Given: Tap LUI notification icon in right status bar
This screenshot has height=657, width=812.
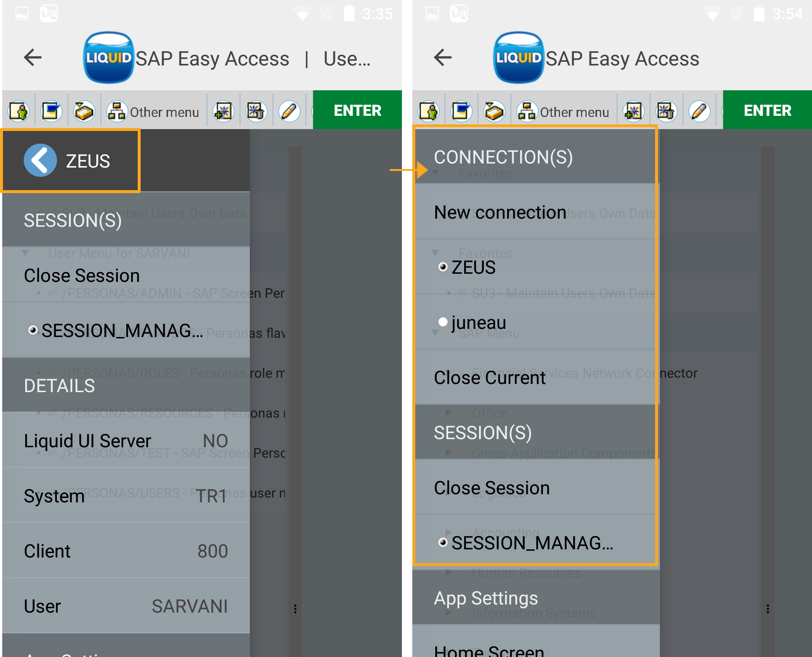Looking at the screenshot, I should [x=459, y=14].
